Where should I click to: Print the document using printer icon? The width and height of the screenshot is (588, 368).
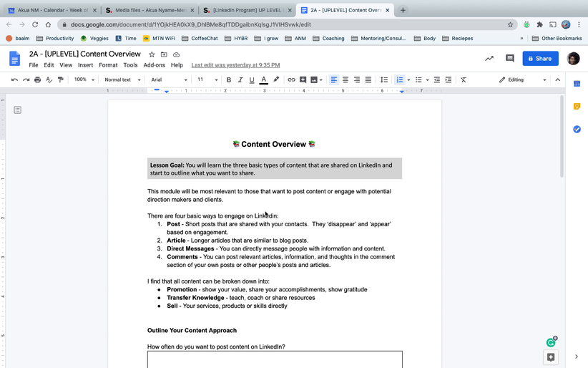point(37,79)
